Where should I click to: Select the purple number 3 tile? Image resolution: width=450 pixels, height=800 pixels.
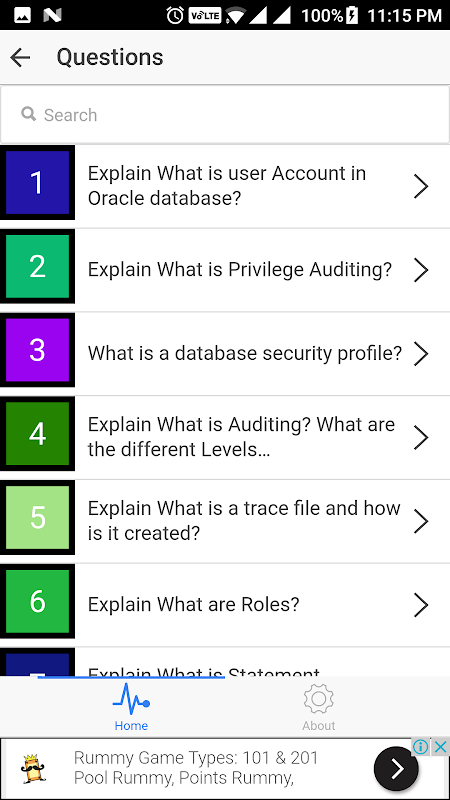pyautogui.click(x=37, y=350)
